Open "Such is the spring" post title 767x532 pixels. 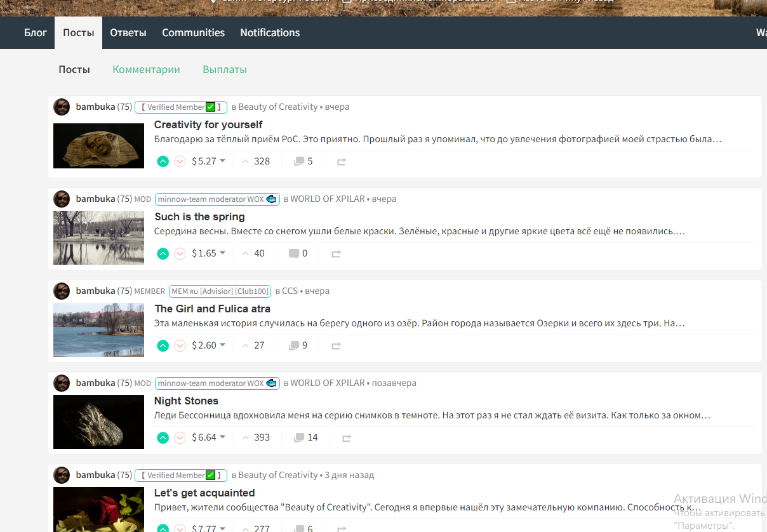[x=200, y=216]
